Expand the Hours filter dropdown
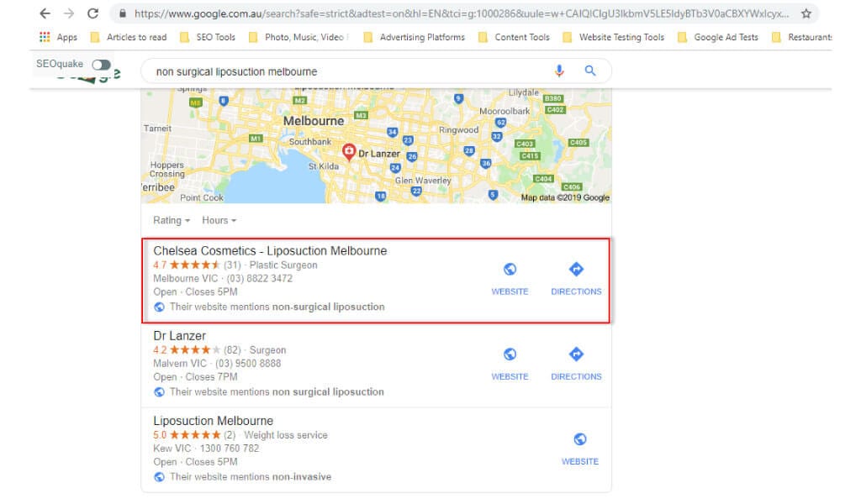861x504 pixels. coord(219,220)
